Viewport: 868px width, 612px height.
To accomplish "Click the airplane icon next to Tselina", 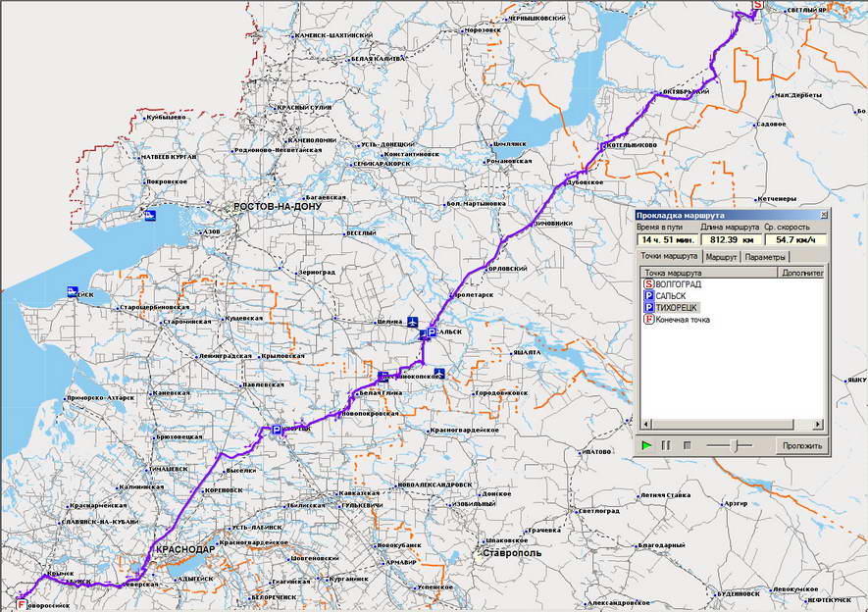I will (x=413, y=323).
